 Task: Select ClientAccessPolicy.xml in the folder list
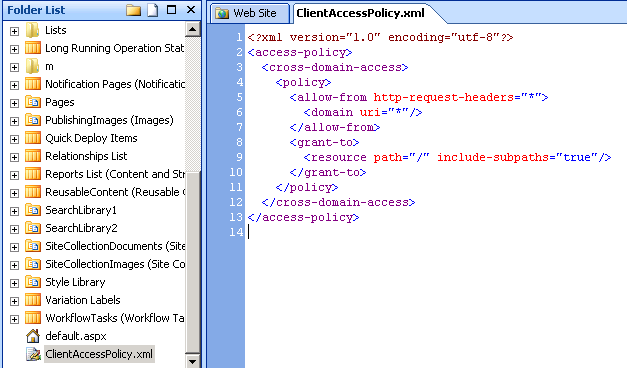99,354
